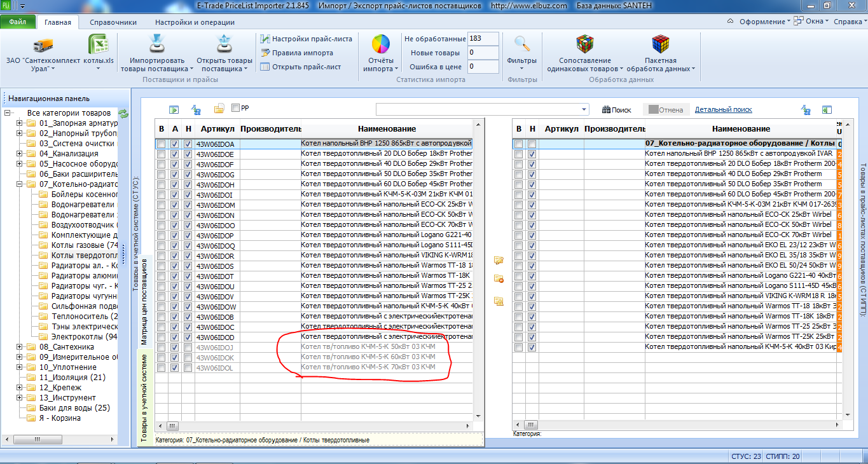Switch to the Главная ribbon tab
Viewport: 868px width, 464px height.
click(58, 22)
